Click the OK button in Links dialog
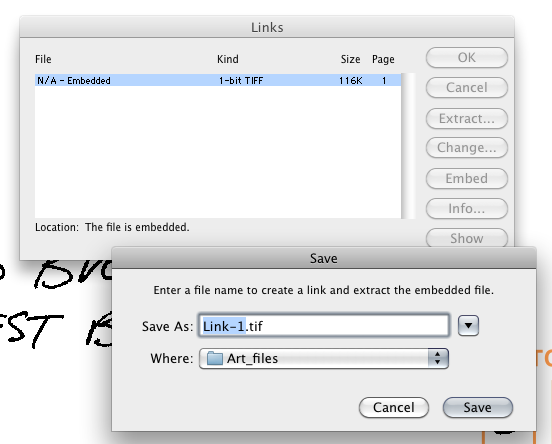552x444 pixels. [467, 58]
